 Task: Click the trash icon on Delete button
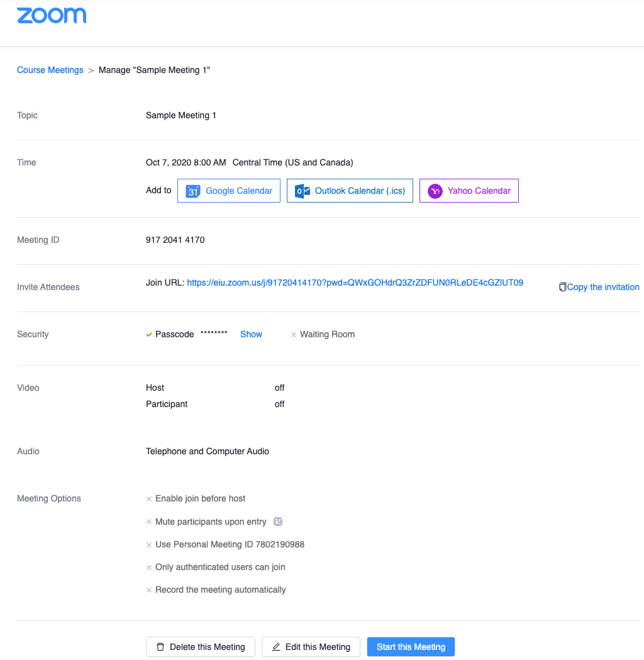pyautogui.click(x=160, y=647)
